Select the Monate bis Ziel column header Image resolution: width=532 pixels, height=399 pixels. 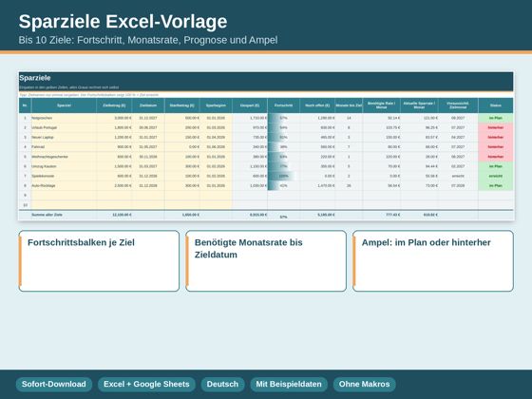[x=349, y=105]
